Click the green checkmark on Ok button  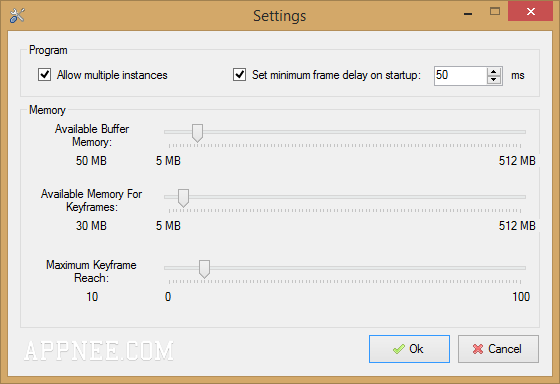(x=399, y=349)
